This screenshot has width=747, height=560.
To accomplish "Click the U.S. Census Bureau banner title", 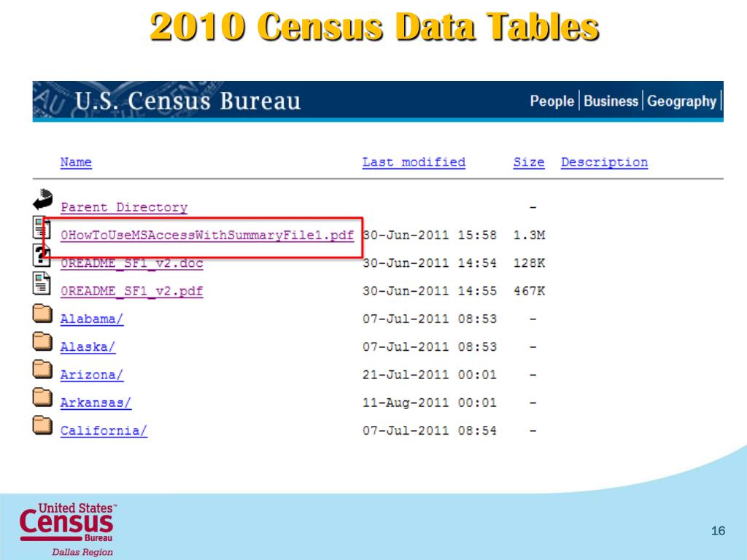I will point(188,101).
